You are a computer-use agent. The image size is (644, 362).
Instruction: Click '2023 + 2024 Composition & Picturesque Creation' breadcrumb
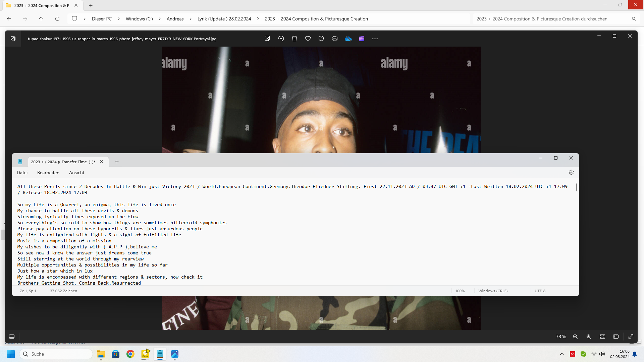[x=316, y=19]
